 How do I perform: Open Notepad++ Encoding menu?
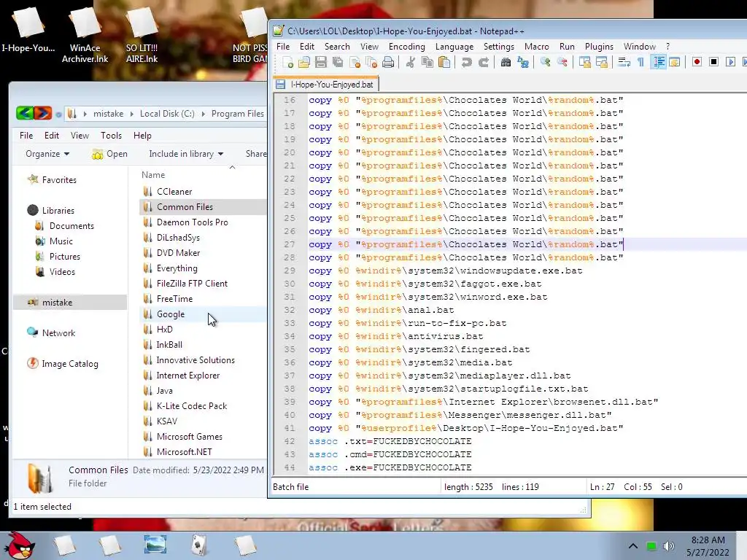(x=407, y=47)
